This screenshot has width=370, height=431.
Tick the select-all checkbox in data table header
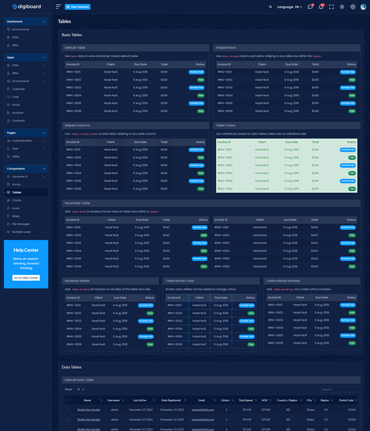(68, 400)
